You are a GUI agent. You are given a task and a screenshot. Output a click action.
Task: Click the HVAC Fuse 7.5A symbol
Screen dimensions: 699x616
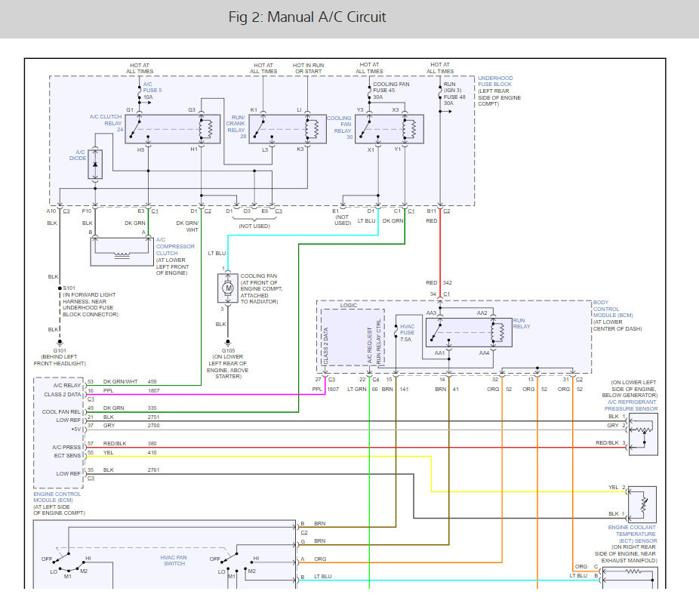pos(395,331)
